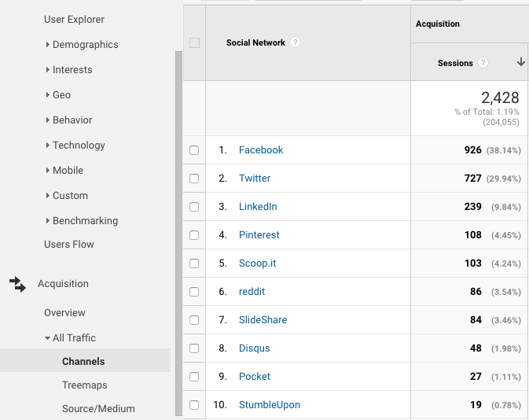529x420 pixels.
Task: Open Treemaps report
Action: coord(85,385)
